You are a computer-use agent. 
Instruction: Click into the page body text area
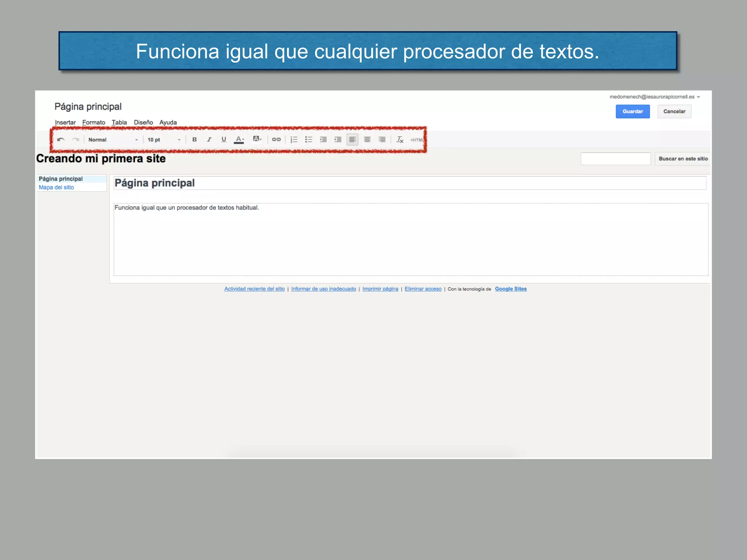pyautogui.click(x=411, y=240)
